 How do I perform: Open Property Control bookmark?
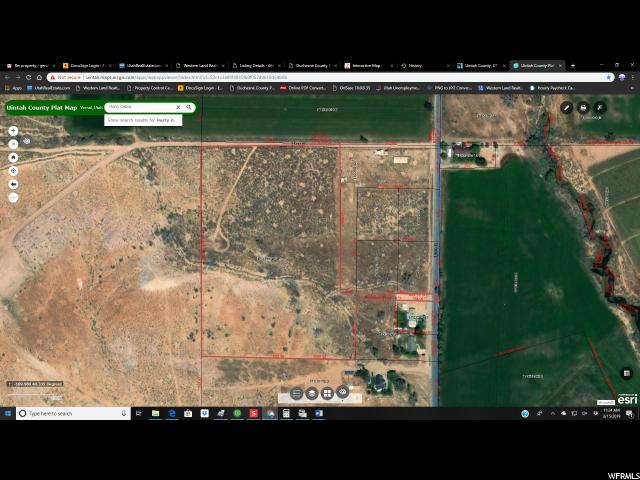pos(149,88)
